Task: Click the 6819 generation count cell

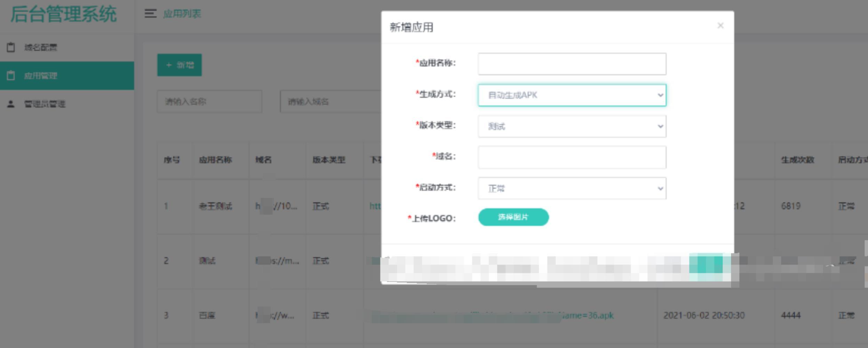Action: tap(791, 206)
